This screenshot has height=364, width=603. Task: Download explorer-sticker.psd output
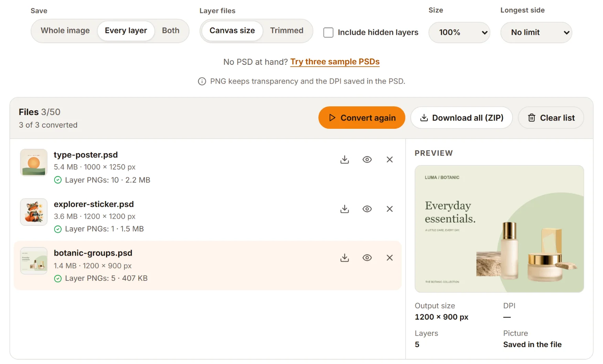[x=345, y=209]
